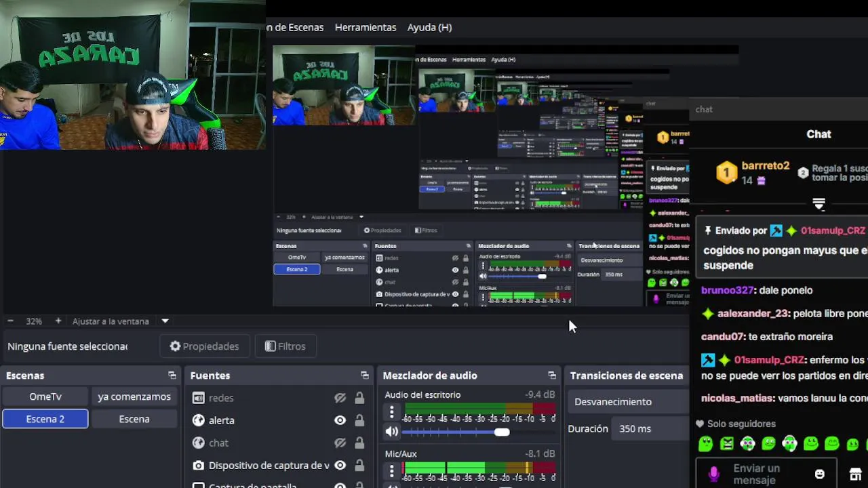
Task: Click the Duración 350 ms spin box
Action: [x=651, y=428]
